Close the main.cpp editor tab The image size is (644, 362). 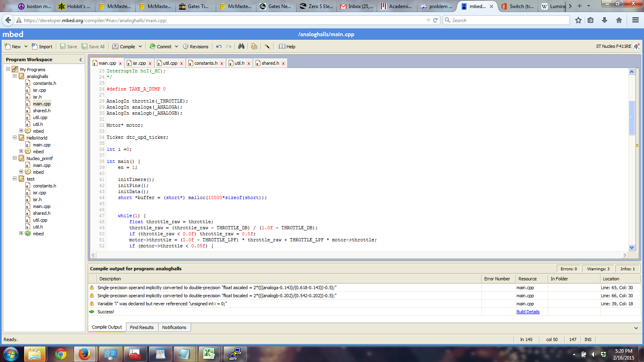coord(120,64)
